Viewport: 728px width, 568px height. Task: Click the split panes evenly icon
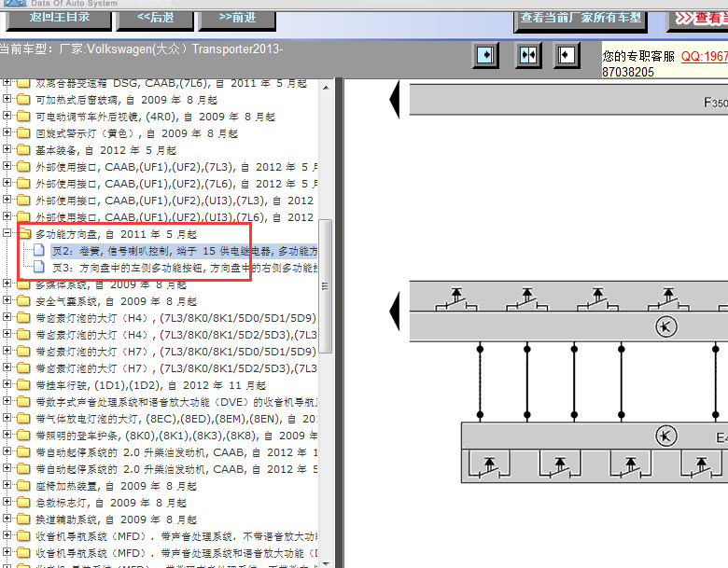click(528, 55)
